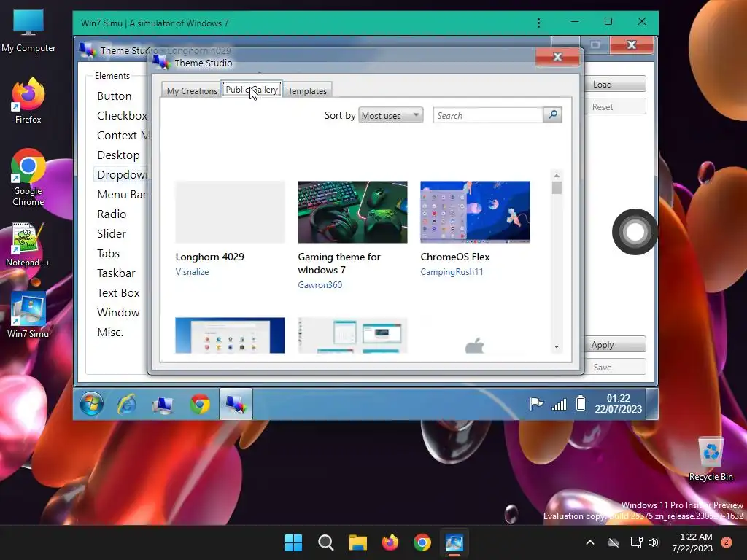
Task: Select Win7 Simu app in Windows 11 taskbar
Action: point(454,542)
